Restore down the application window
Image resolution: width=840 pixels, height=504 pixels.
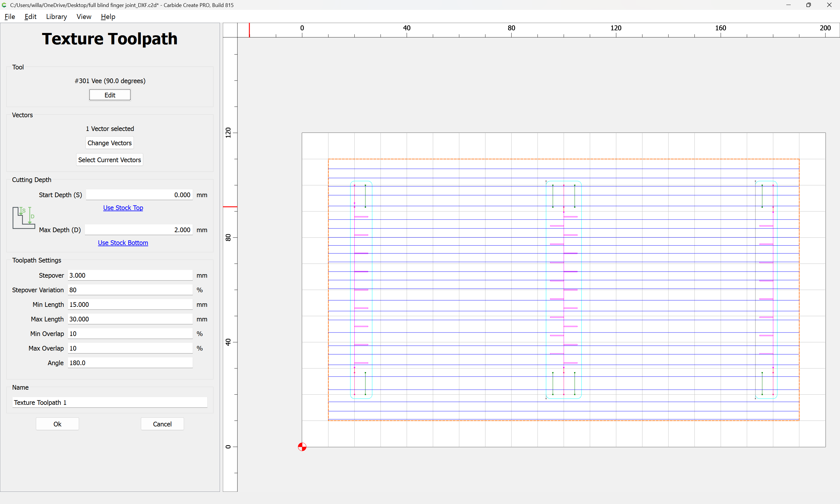coord(808,5)
